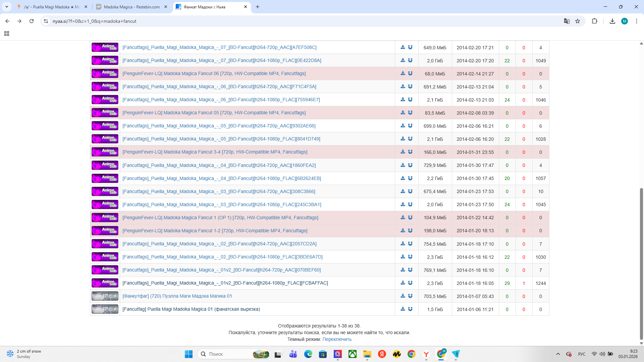Click grey anime category thumbnail for Фанкутфаг row
The width and height of the screenshot is (644, 362).
pyautogui.click(x=105, y=296)
